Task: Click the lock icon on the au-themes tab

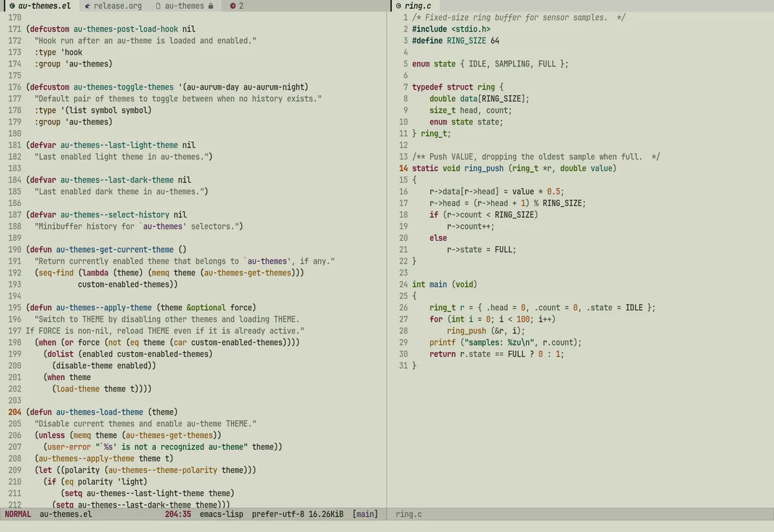Action: point(210,6)
